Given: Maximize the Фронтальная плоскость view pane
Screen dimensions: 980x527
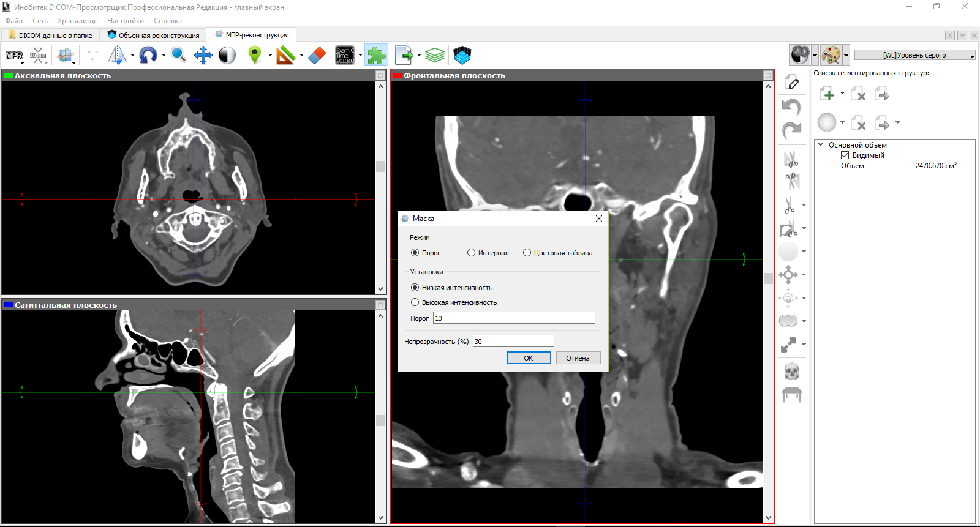Looking at the screenshot, I should pos(767,75).
